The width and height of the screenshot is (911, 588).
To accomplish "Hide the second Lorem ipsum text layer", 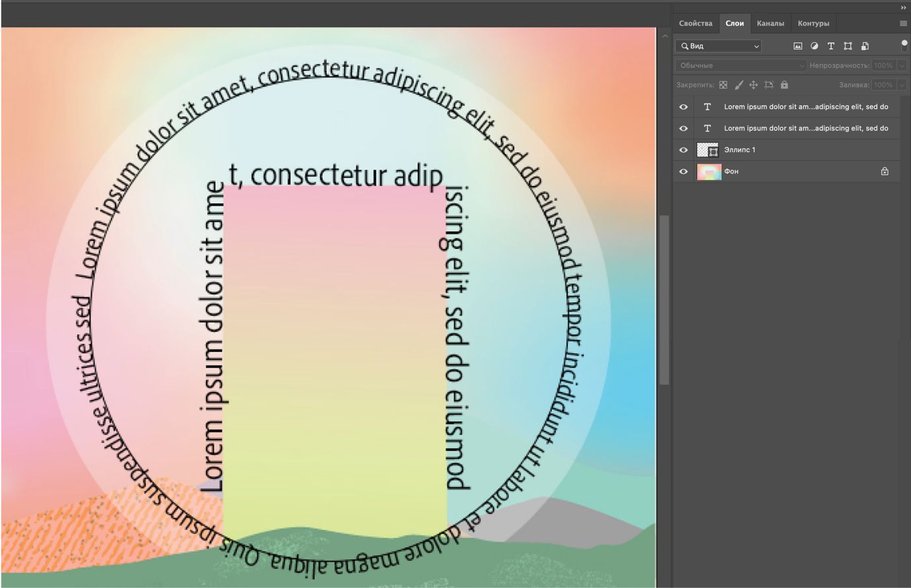I will pos(683,128).
